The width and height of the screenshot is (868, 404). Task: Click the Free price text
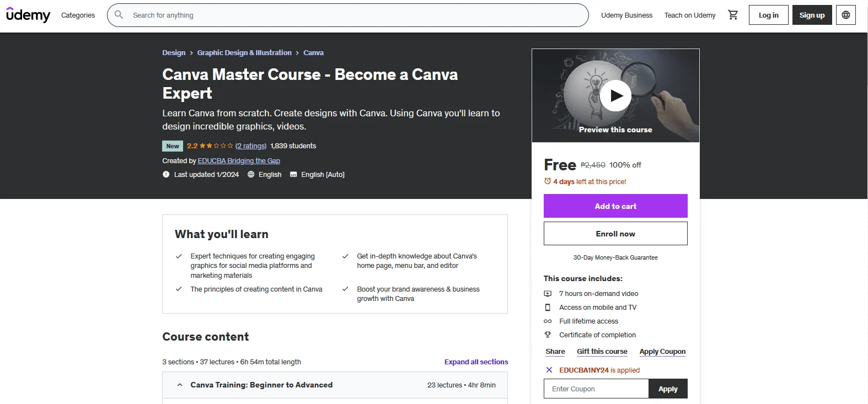(x=560, y=165)
